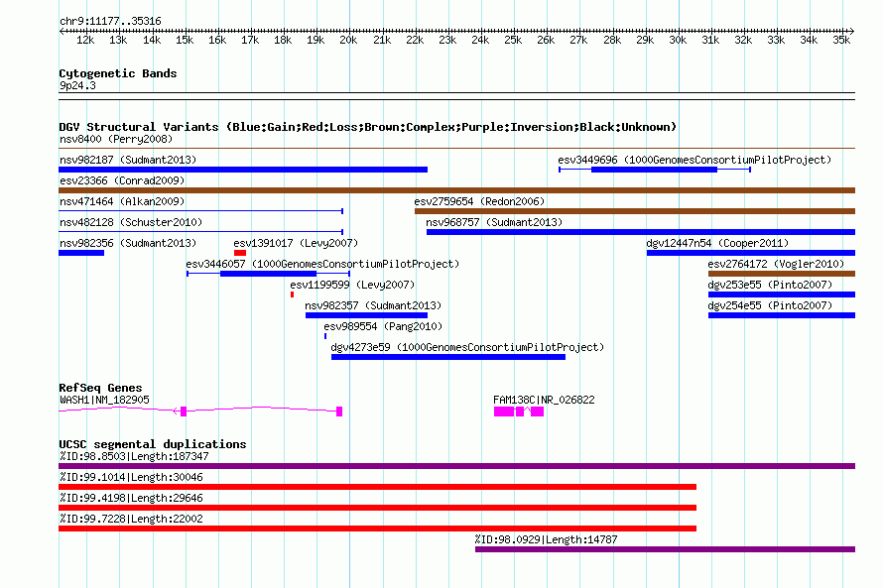Screen dimensions: 883x588
Task: Select the %ID:98.8503 Length:187347 purple duplication bar
Action: tap(456, 466)
